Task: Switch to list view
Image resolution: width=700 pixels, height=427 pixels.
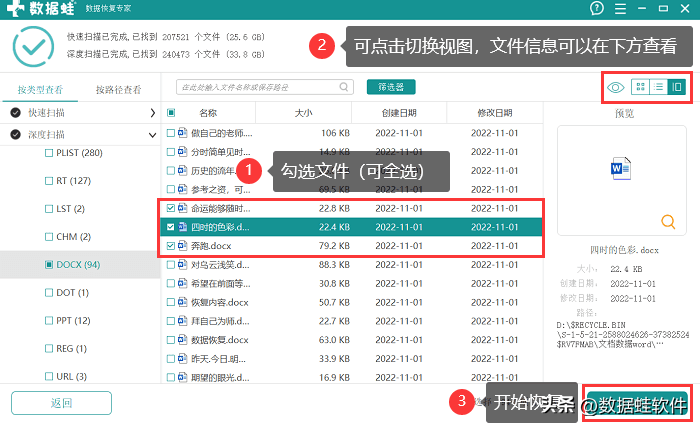Action: point(659,88)
